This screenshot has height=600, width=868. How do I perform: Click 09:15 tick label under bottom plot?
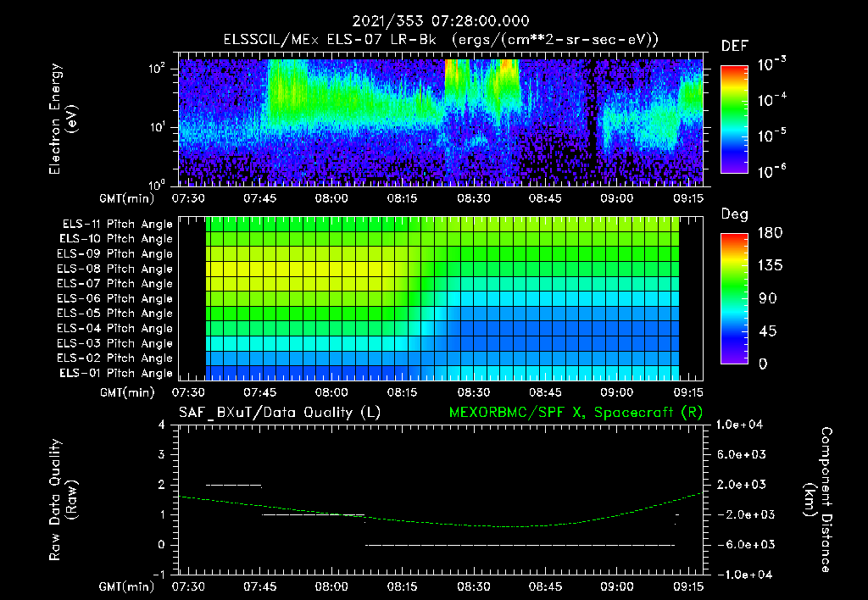tap(688, 586)
